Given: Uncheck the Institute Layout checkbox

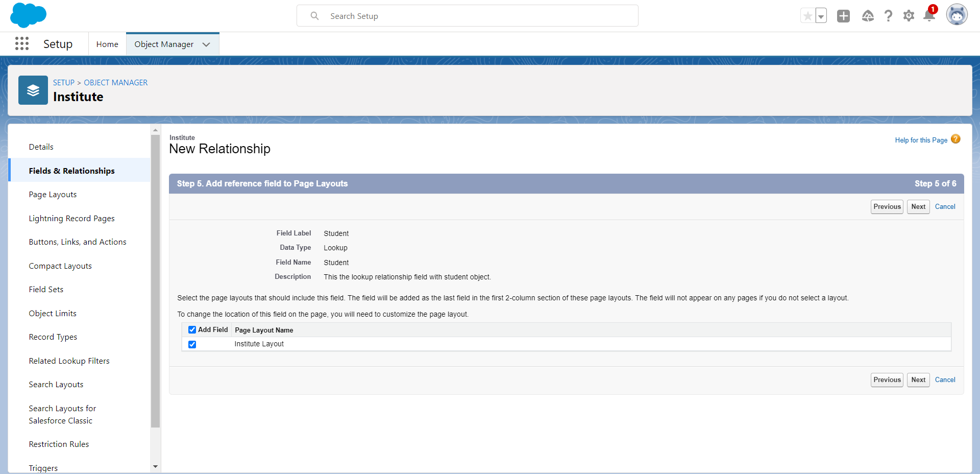Looking at the screenshot, I should coord(192,344).
